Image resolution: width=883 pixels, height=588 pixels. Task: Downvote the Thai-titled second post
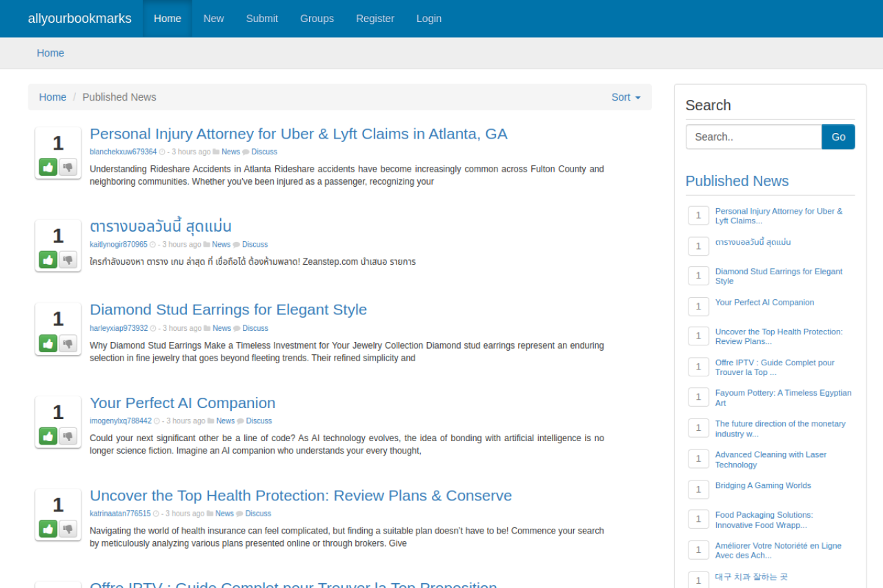[68, 259]
